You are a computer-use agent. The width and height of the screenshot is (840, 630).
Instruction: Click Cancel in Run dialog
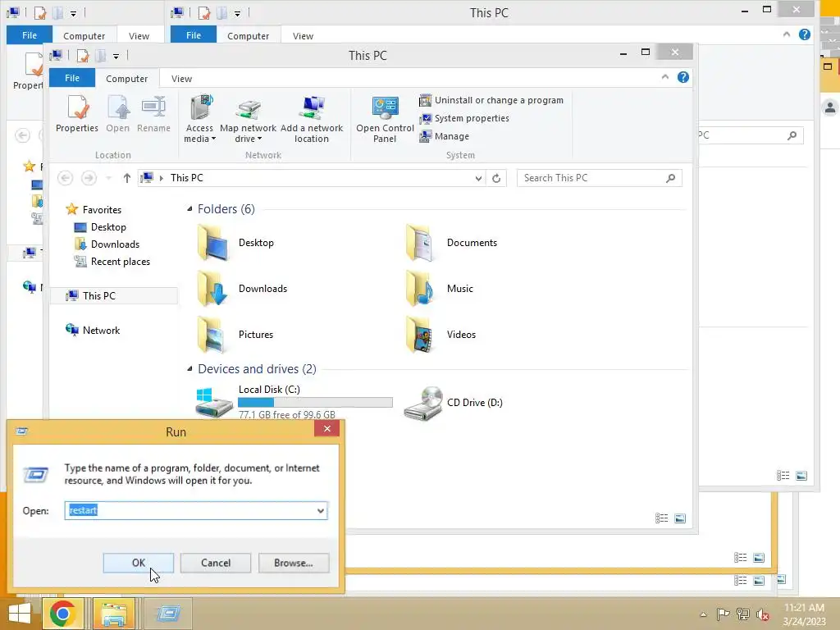(x=216, y=563)
